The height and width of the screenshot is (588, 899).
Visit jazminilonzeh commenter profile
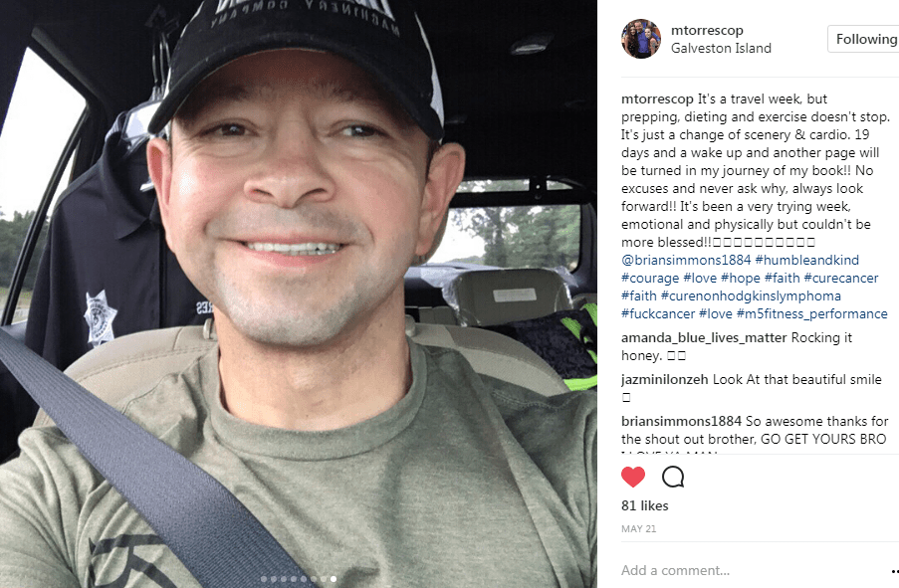pyautogui.click(x=664, y=379)
